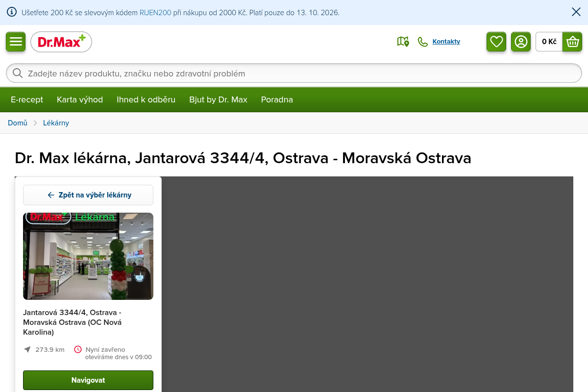
Task: Click the search magnifier icon
Action: 18,73
